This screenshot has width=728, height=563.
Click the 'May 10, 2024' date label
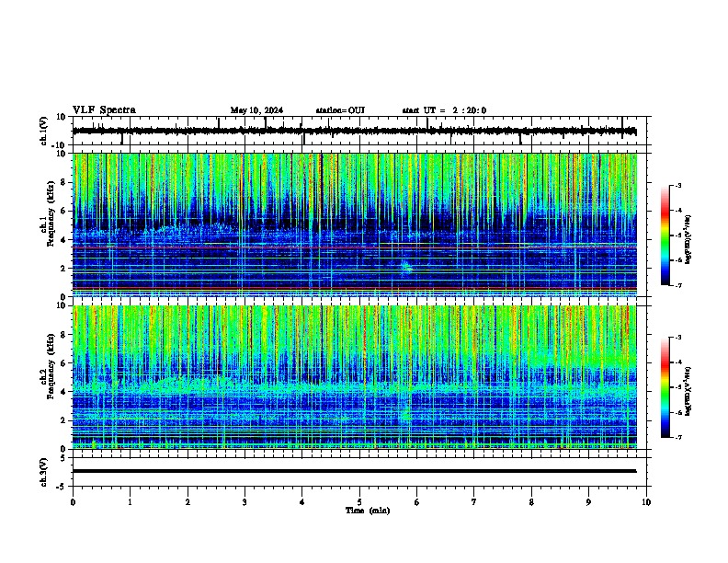pyautogui.click(x=256, y=110)
